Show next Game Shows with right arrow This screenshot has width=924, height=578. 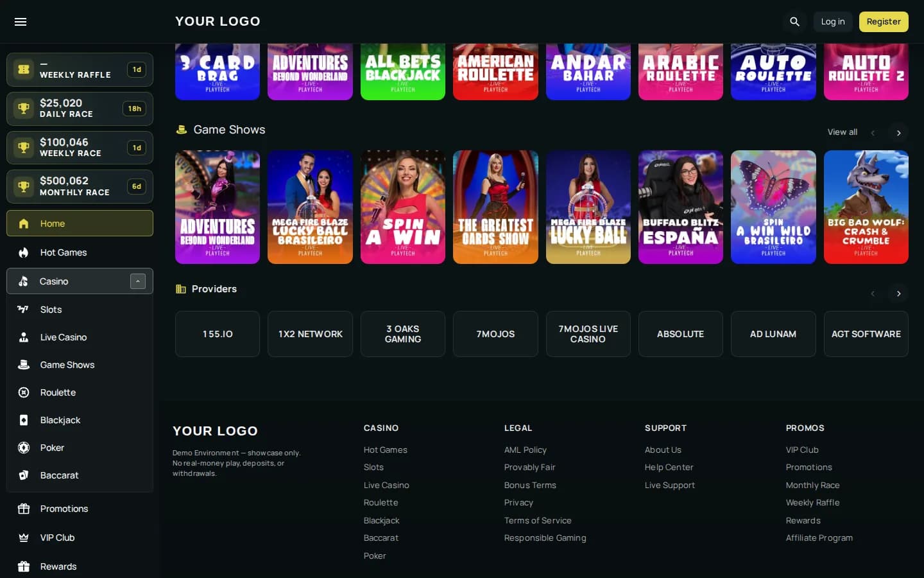pyautogui.click(x=898, y=133)
